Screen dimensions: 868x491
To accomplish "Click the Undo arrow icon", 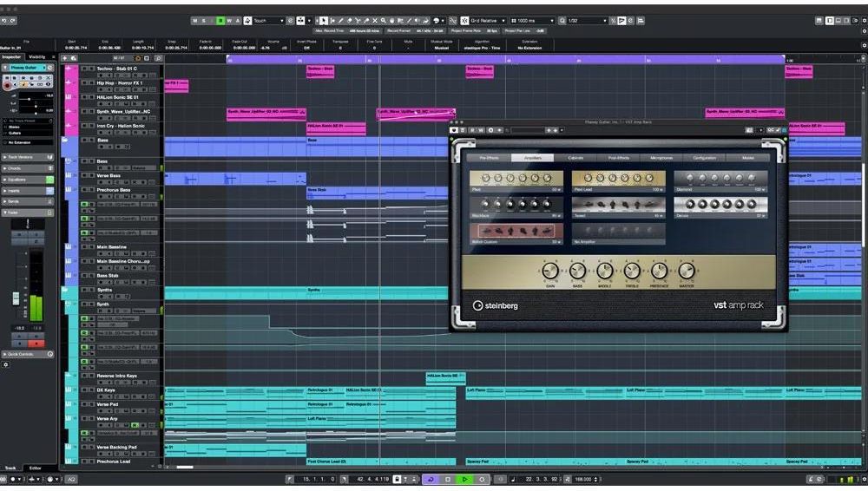I will tap(3, 21).
